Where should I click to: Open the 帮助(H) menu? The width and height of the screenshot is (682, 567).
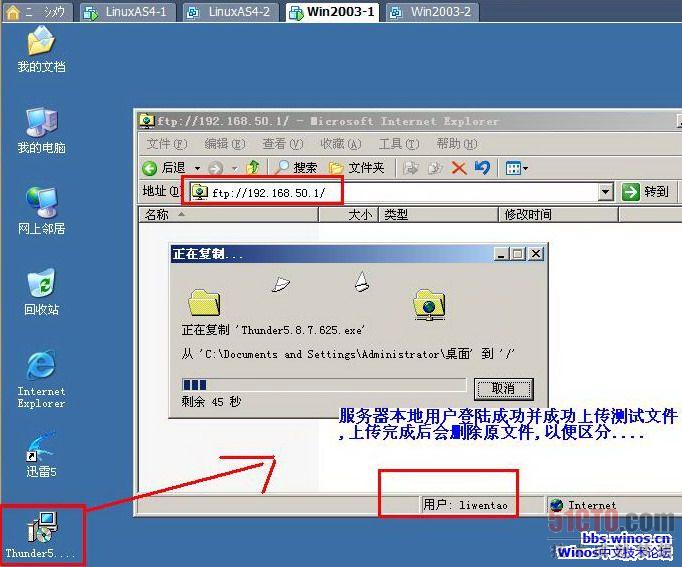[x=457, y=143]
